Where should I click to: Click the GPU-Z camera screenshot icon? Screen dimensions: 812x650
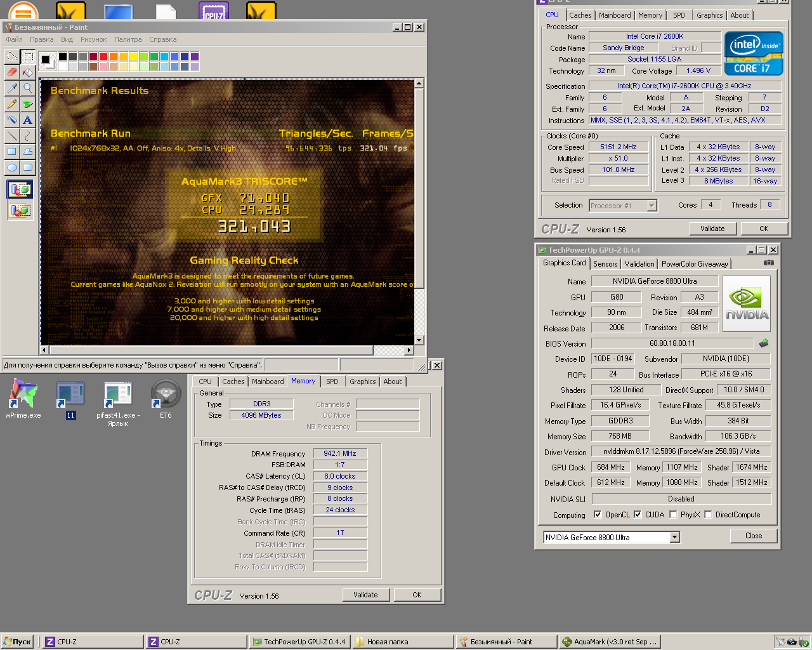pyautogui.click(x=768, y=262)
